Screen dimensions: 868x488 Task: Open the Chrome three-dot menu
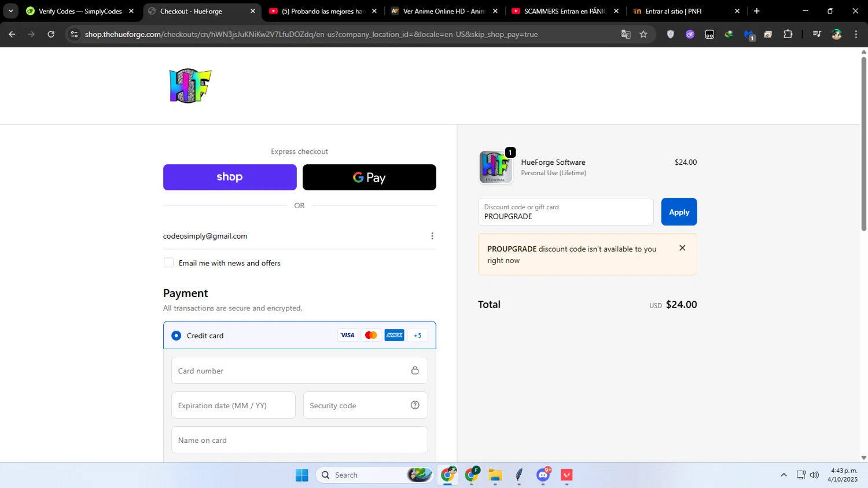click(x=856, y=34)
